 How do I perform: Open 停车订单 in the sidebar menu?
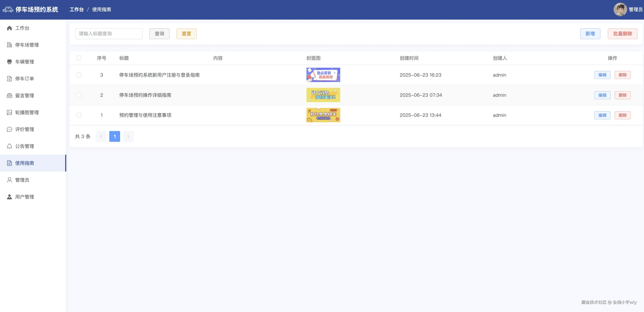tap(24, 79)
